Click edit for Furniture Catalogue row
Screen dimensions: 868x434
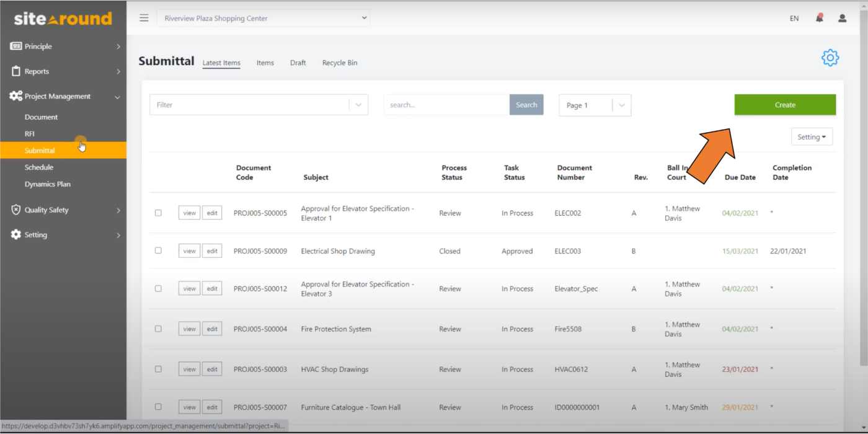212,407
